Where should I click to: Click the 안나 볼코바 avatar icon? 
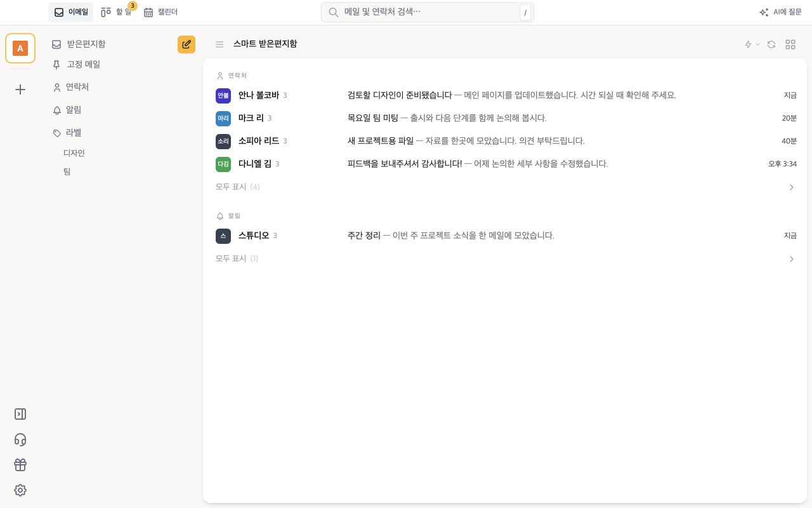223,95
